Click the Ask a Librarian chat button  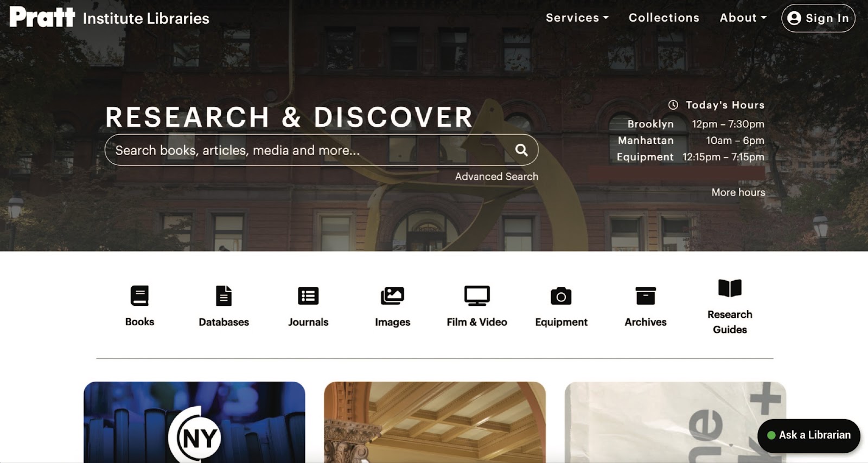pyautogui.click(x=809, y=435)
